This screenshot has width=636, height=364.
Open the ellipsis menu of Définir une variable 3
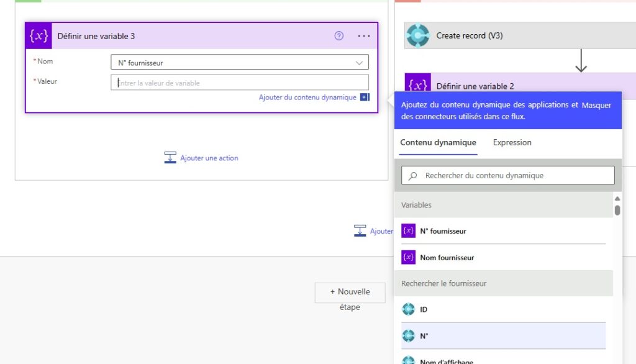coord(364,36)
